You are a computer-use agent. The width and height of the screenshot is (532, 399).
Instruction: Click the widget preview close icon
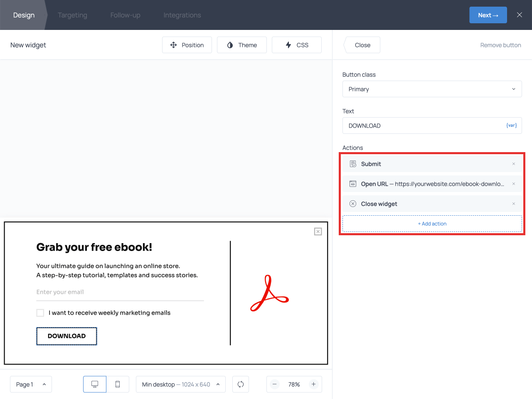(318, 232)
